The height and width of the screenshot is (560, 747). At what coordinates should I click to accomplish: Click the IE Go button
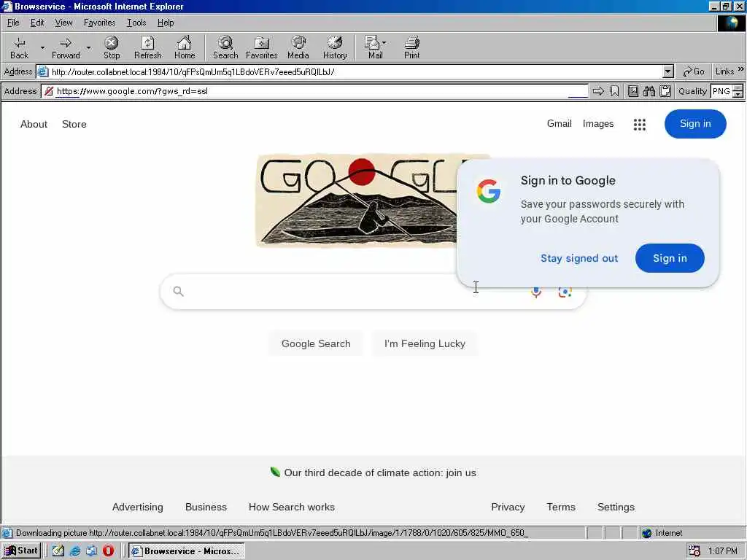(693, 71)
